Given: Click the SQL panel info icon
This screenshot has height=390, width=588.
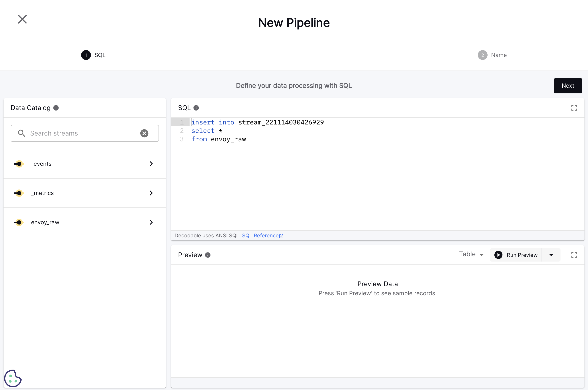Looking at the screenshot, I should point(196,108).
